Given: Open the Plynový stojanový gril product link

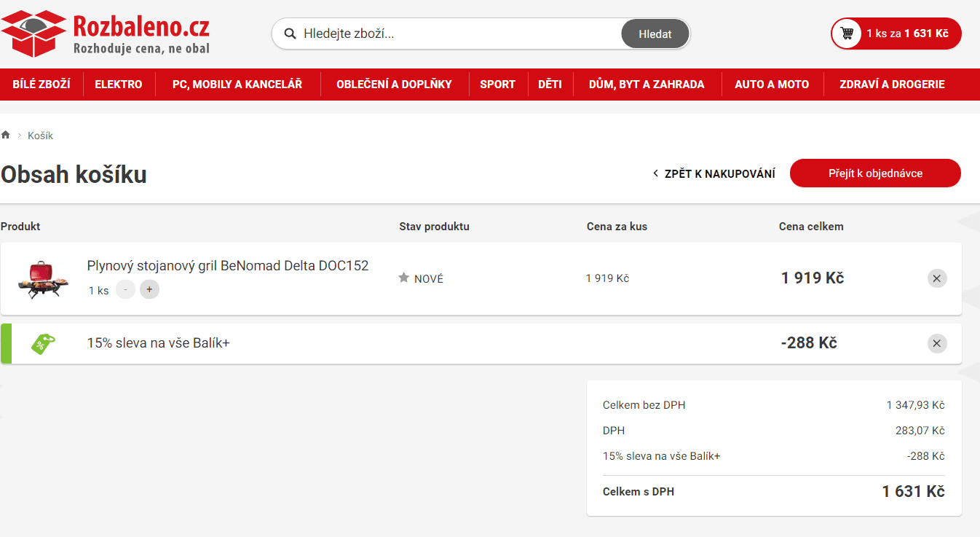Looking at the screenshot, I should pyautogui.click(x=228, y=266).
